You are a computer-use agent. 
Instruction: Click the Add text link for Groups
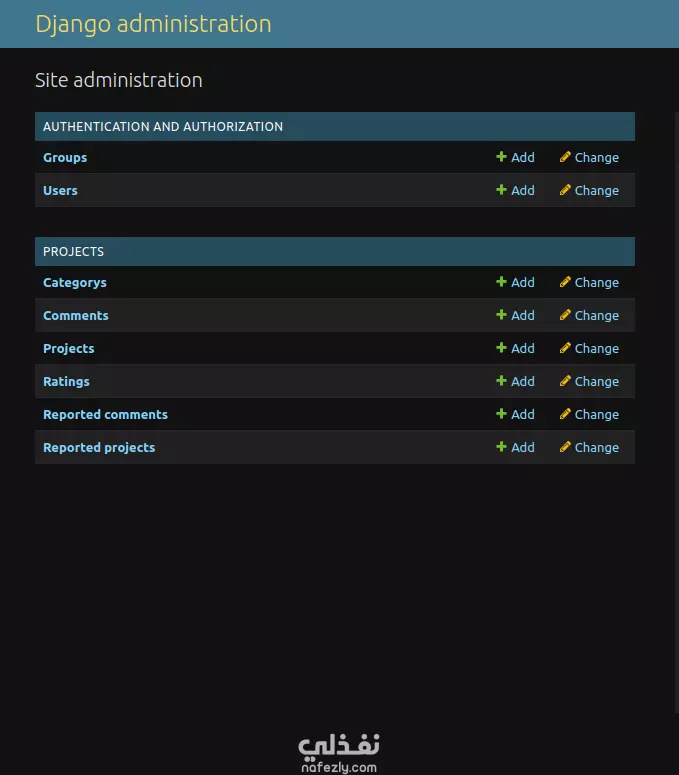[x=523, y=157]
